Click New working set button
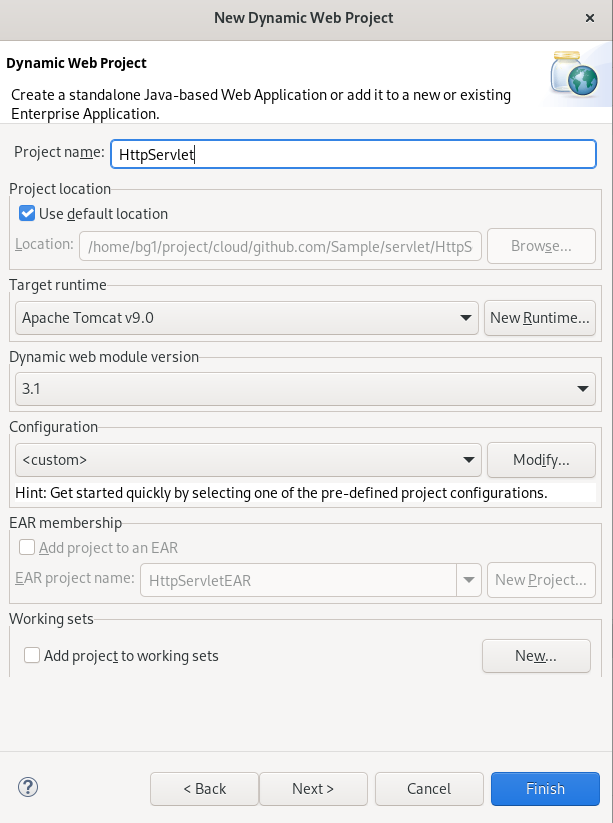The image size is (613, 823). pyautogui.click(x=536, y=656)
